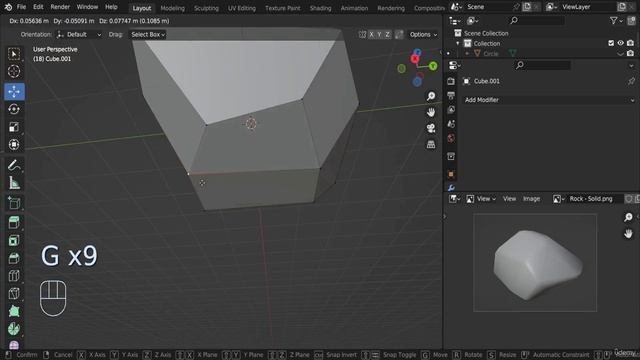Toggle Circle object render camera icon
Viewport: 640px width, 360px height.
(x=630, y=53)
